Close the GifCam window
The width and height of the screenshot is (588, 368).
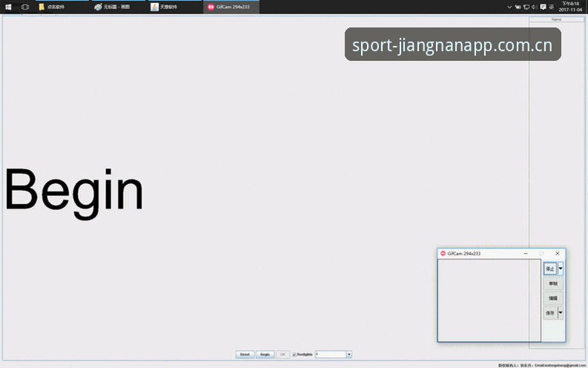point(558,254)
